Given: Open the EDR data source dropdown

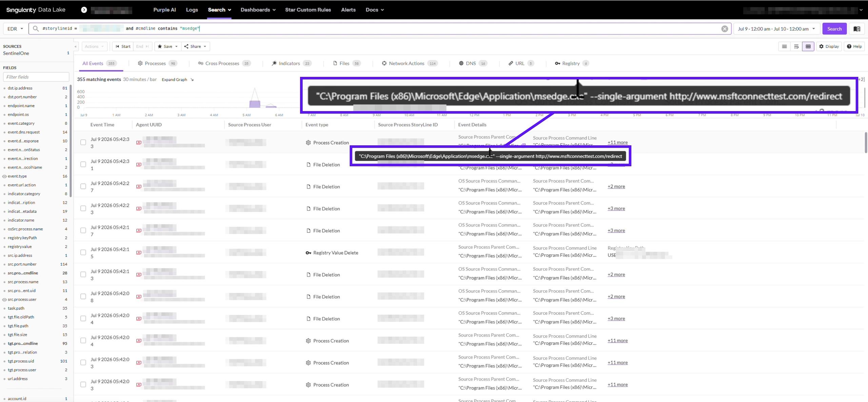Looking at the screenshot, I should pos(15,29).
